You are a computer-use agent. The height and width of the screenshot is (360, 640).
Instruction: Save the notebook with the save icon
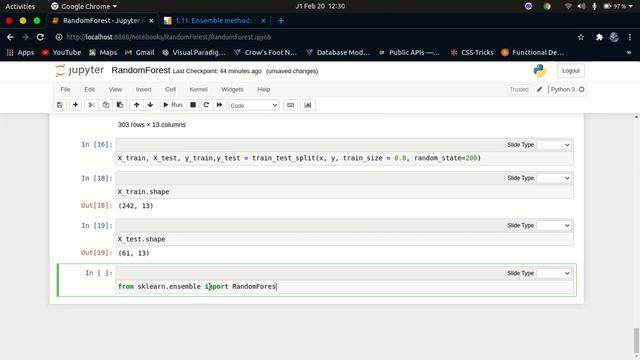[x=60, y=105]
